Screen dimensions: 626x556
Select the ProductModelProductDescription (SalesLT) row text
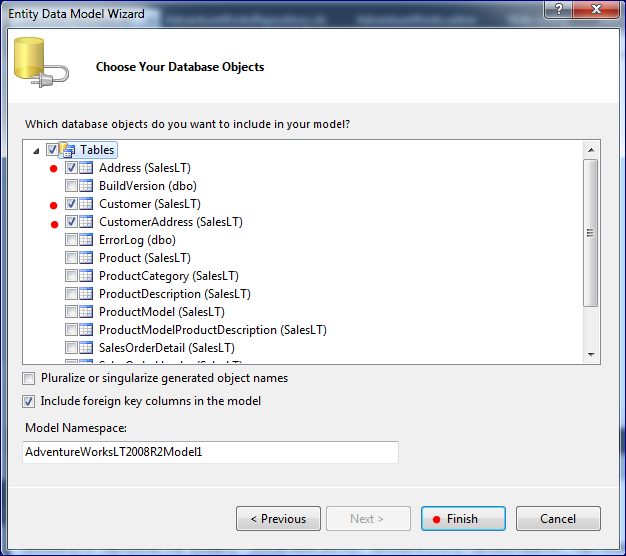click(x=213, y=330)
